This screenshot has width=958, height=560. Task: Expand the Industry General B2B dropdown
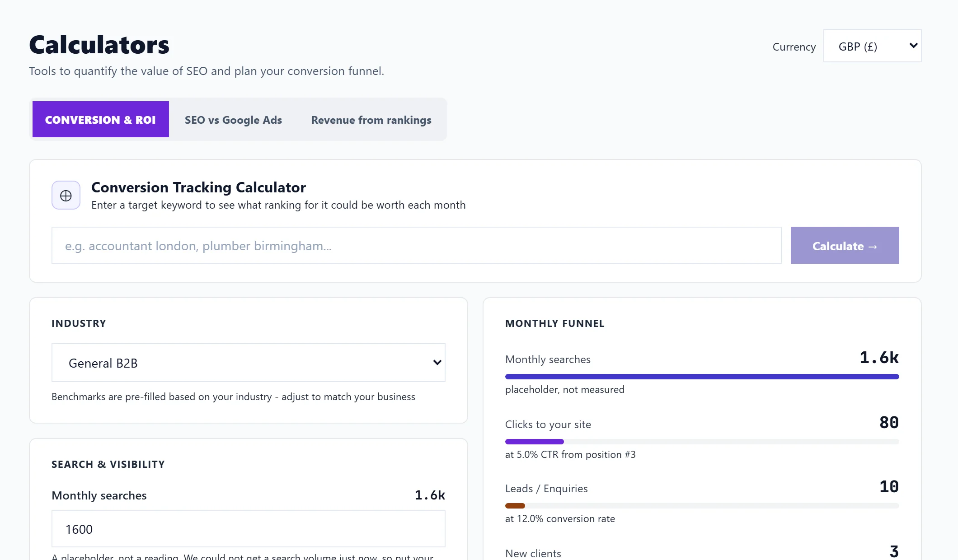(x=249, y=363)
